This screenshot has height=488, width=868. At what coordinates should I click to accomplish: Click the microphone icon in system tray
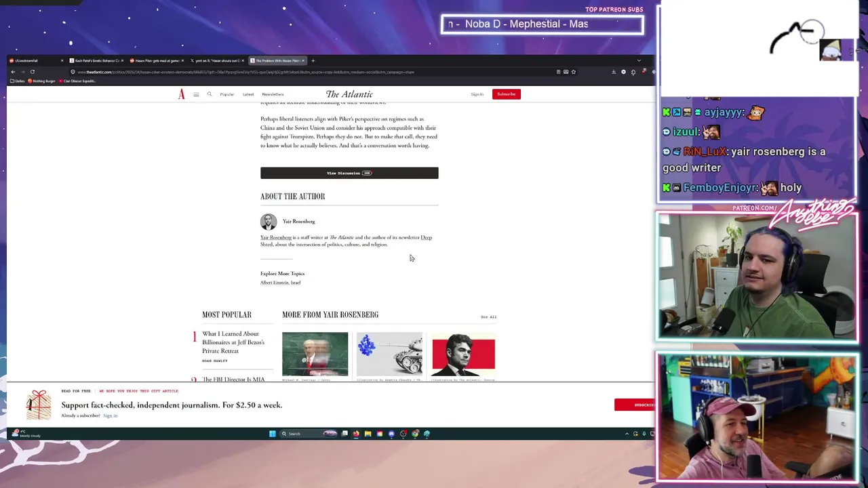pyautogui.click(x=644, y=434)
